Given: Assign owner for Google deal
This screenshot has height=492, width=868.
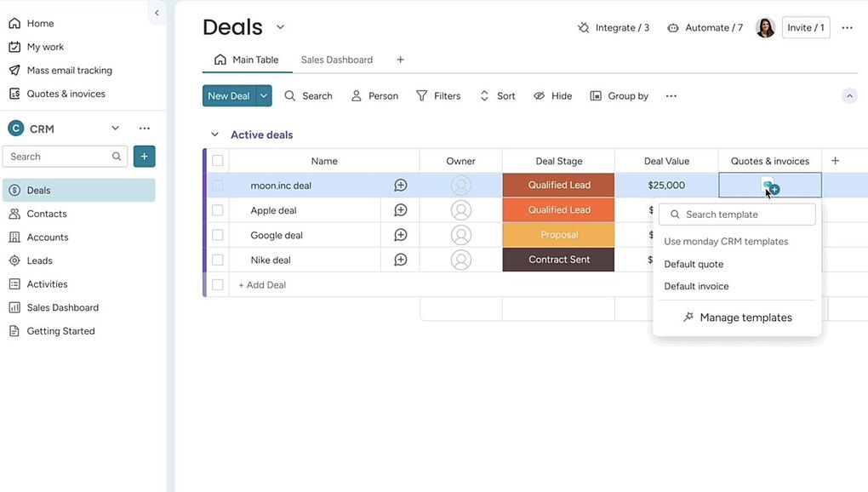Looking at the screenshot, I should pos(460,235).
